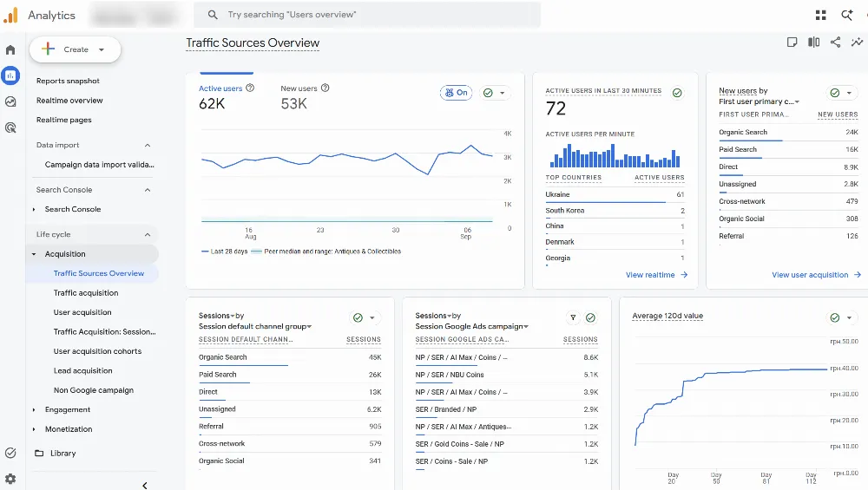This screenshot has height=490, width=868.
Task: Click the help icon next to Active users
Action: pyautogui.click(x=250, y=88)
